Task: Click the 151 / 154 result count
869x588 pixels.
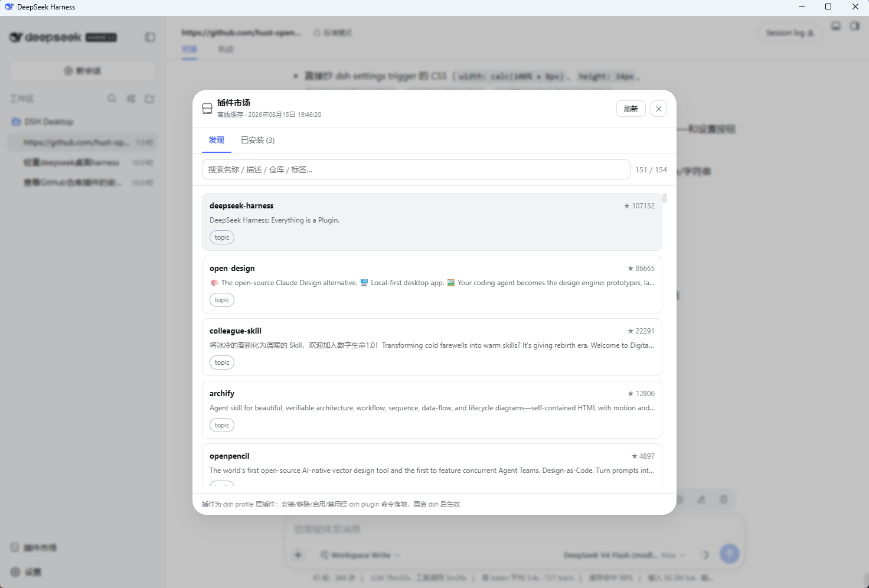Action: (x=651, y=169)
